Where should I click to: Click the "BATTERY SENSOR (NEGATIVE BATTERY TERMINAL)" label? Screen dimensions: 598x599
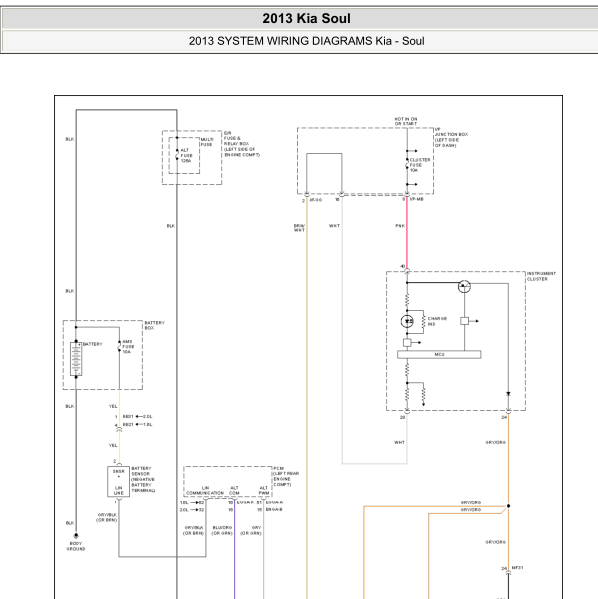(x=143, y=479)
